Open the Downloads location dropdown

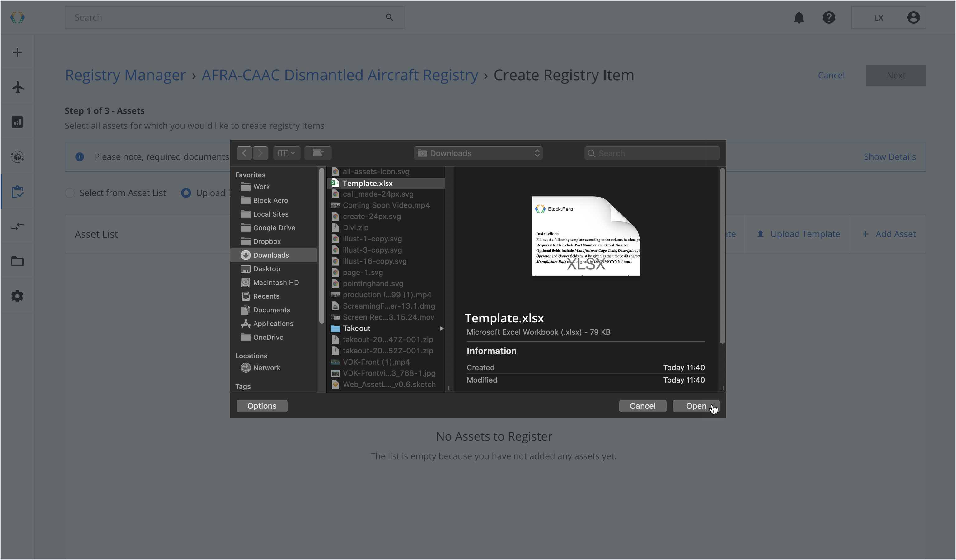click(478, 153)
